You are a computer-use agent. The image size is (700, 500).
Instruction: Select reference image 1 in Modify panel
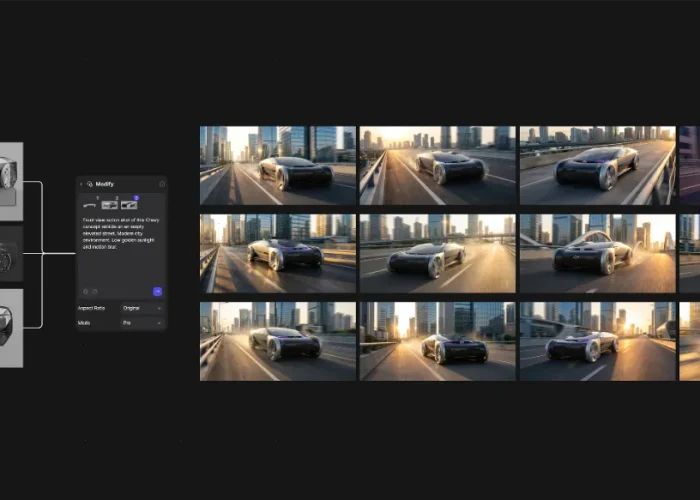[x=90, y=205]
